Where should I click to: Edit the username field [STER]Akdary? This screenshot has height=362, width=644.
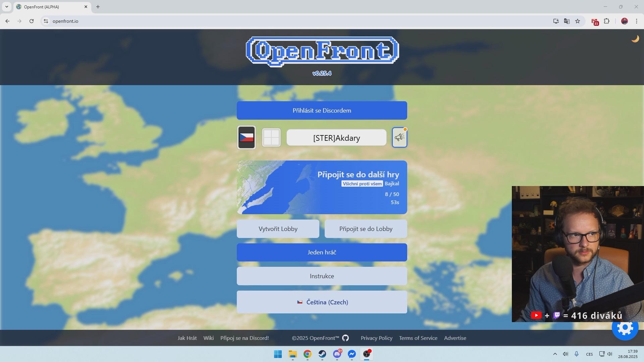click(x=336, y=138)
